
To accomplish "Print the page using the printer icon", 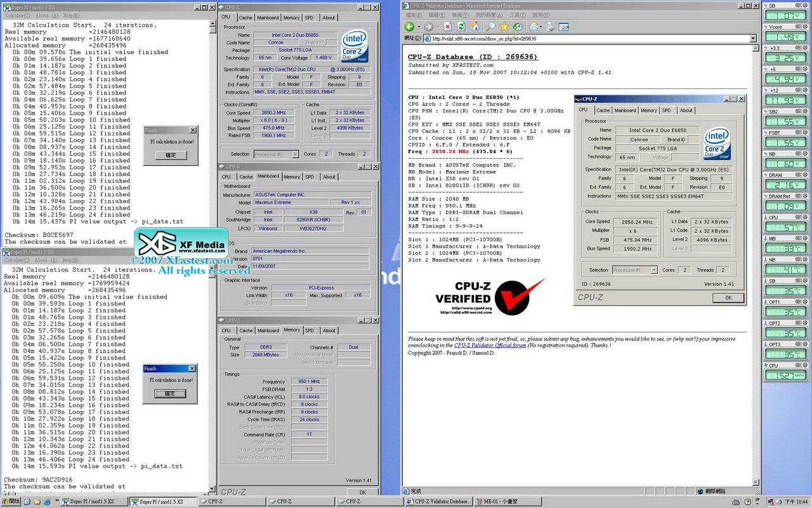I will 550,27.
